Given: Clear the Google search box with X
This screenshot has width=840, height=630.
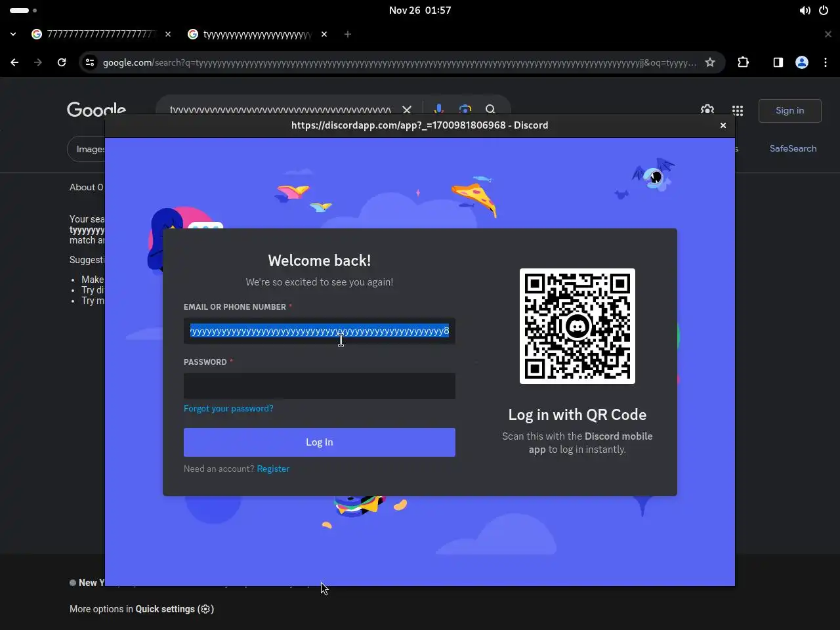Looking at the screenshot, I should 407,109.
